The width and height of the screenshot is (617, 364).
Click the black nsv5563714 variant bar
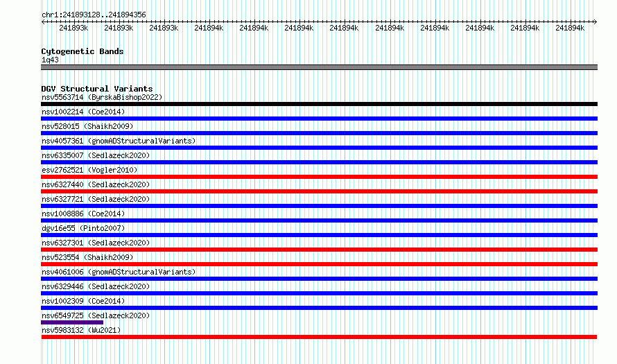coord(319,104)
